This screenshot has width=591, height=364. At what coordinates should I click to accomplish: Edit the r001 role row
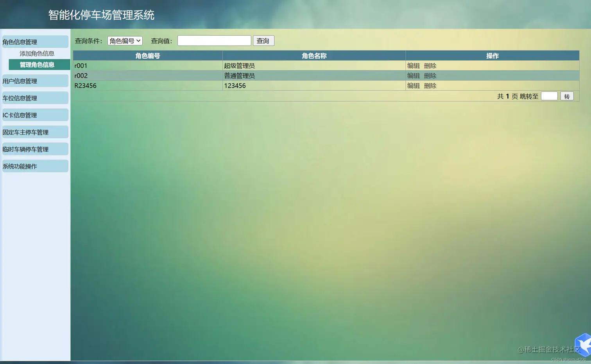pyautogui.click(x=413, y=66)
